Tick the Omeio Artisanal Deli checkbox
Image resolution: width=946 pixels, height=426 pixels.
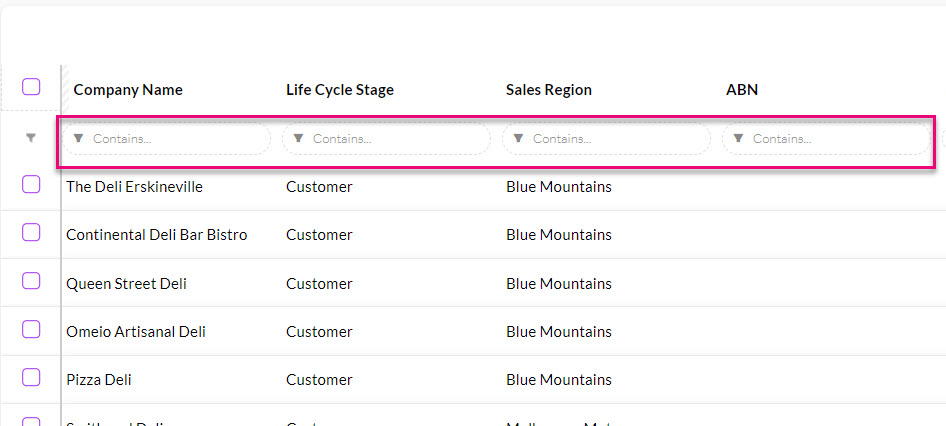click(31, 329)
